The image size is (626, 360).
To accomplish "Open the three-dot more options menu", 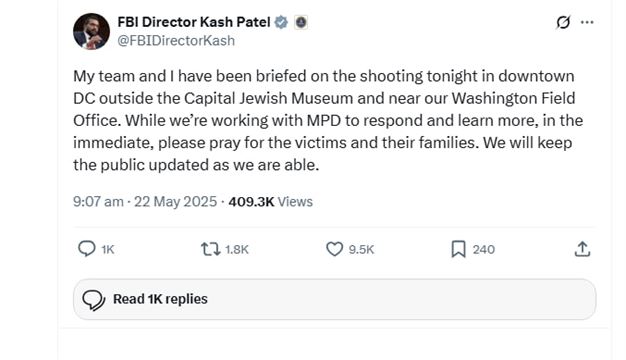I will pyautogui.click(x=587, y=22).
